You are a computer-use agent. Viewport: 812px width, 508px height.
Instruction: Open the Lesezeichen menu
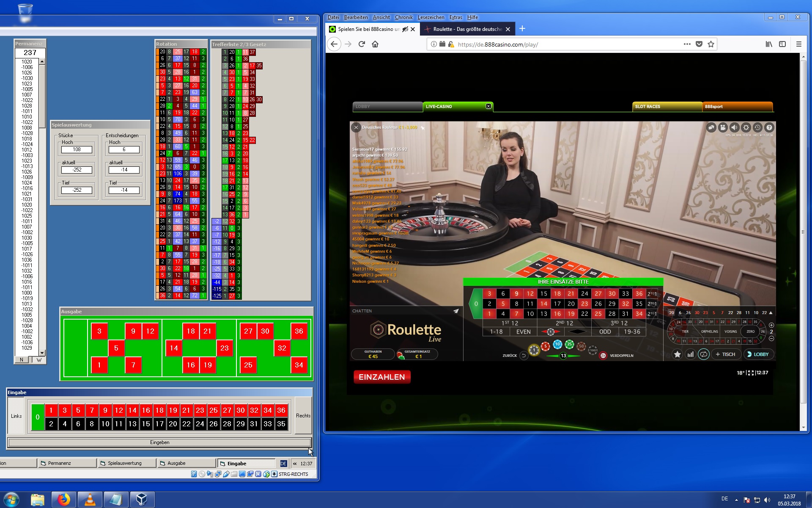tap(431, 17)
